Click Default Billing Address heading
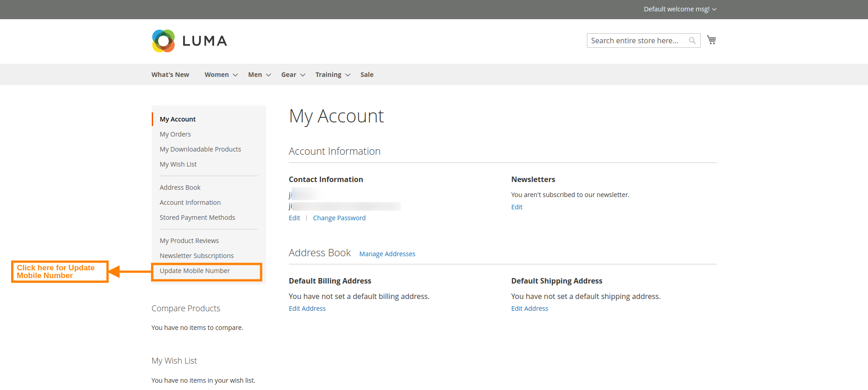868x390 pixels. click(330, 281)
